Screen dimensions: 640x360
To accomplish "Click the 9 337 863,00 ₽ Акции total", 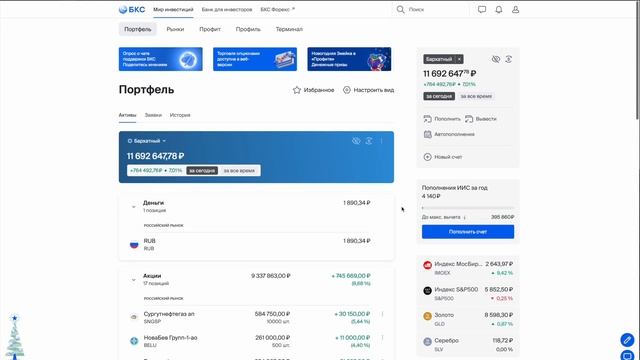I will click(x=271, y=276).
